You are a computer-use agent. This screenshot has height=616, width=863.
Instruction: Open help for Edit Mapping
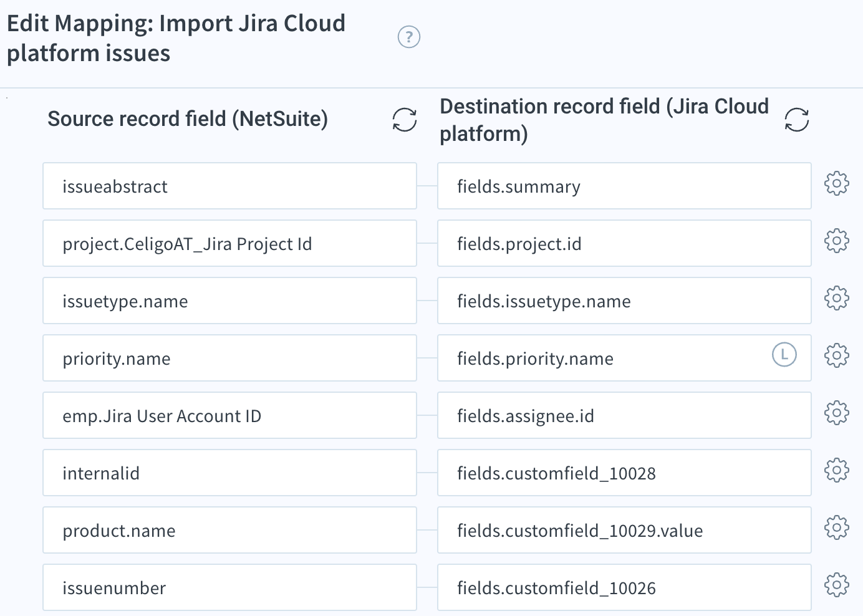coord(409,37)
